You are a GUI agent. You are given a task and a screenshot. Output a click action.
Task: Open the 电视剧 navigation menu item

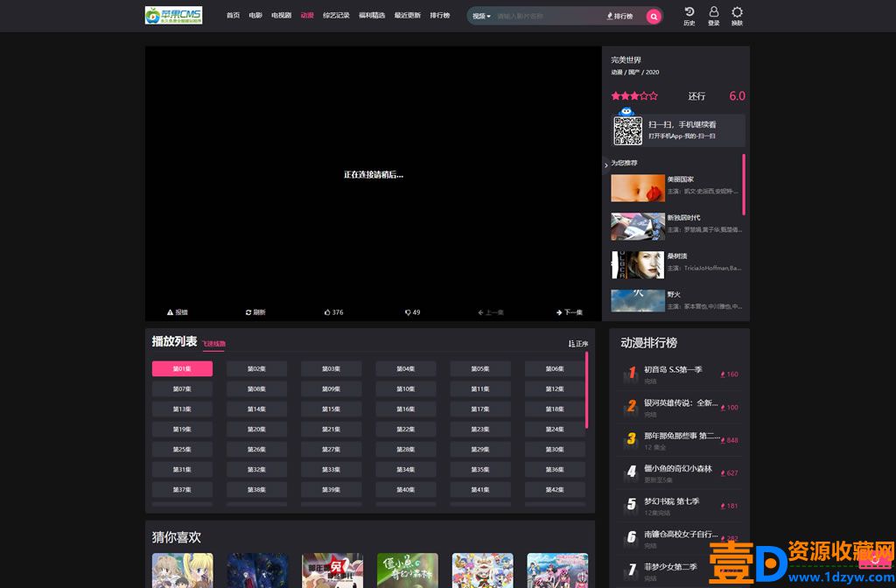(281, 16)
